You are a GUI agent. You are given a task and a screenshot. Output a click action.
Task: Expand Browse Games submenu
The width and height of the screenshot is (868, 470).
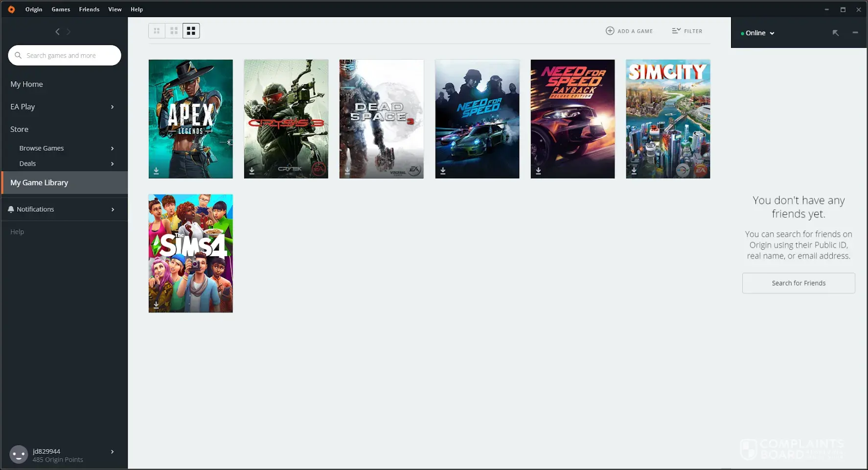tap(112, 148)
